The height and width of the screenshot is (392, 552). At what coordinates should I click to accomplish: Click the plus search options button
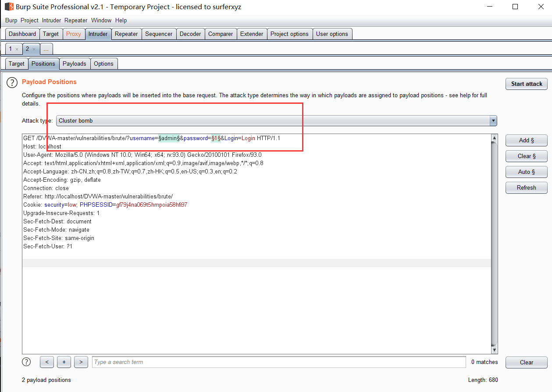tap(64, 362)
